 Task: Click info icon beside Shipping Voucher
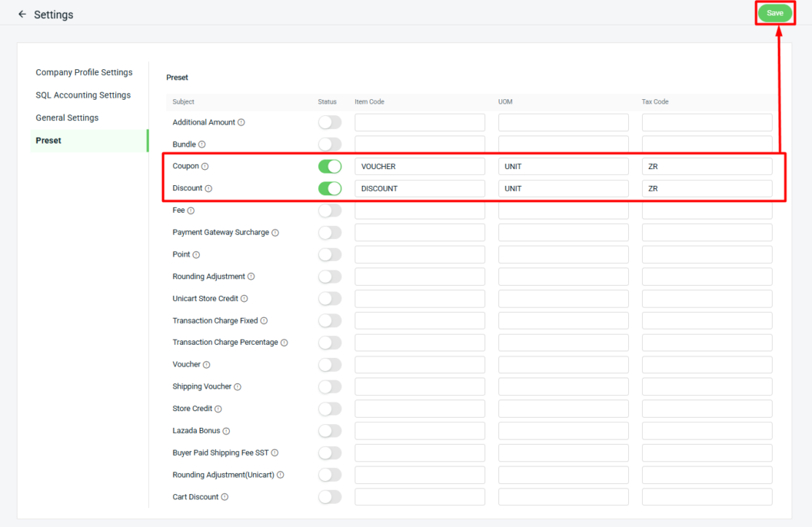[238, 387]
